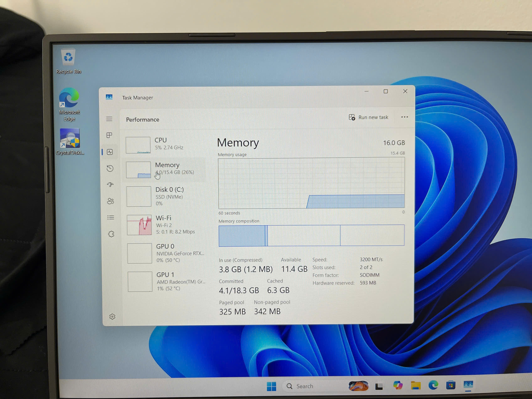Click the Slots used value 2 of 2
The image size is (532, 399).
pyautogui.click(x=366, y=267)
